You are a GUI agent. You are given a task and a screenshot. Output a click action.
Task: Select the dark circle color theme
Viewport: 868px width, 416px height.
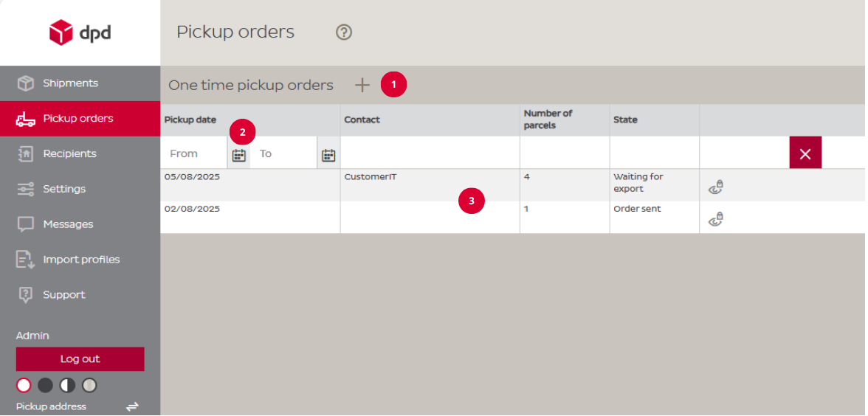[46, 385]
